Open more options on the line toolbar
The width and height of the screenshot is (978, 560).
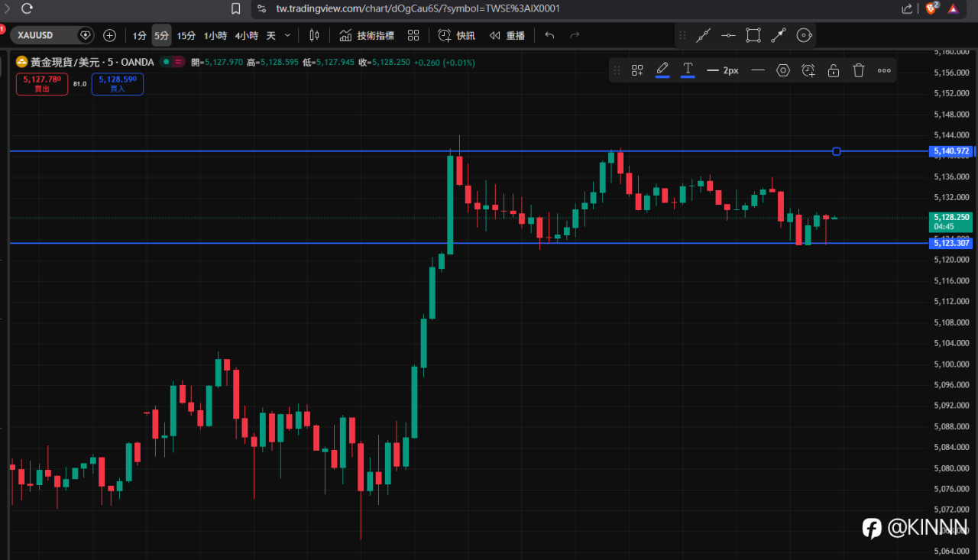tap(884, 70)
